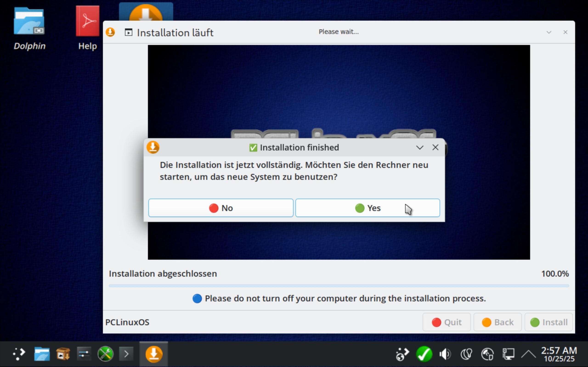Open the clock showing 2:57 AM
This screenshot has width=588, height=367.
click(x=559, y=354)
